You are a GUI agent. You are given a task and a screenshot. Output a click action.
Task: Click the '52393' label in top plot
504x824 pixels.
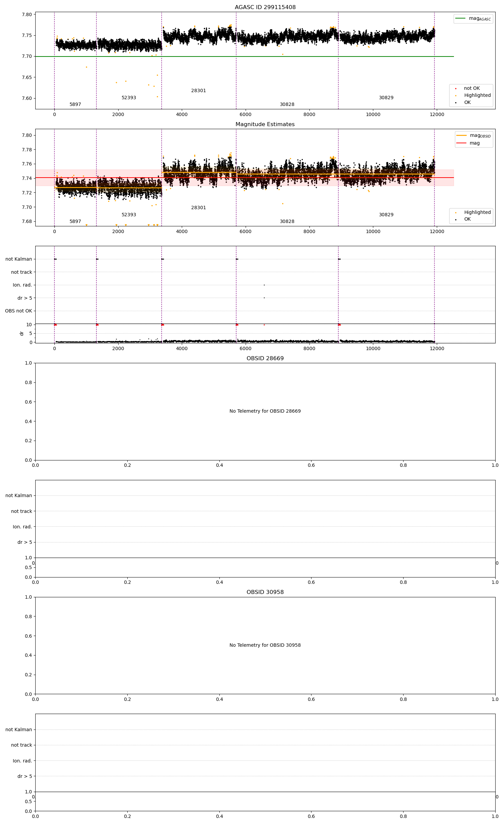pos(129,98)
